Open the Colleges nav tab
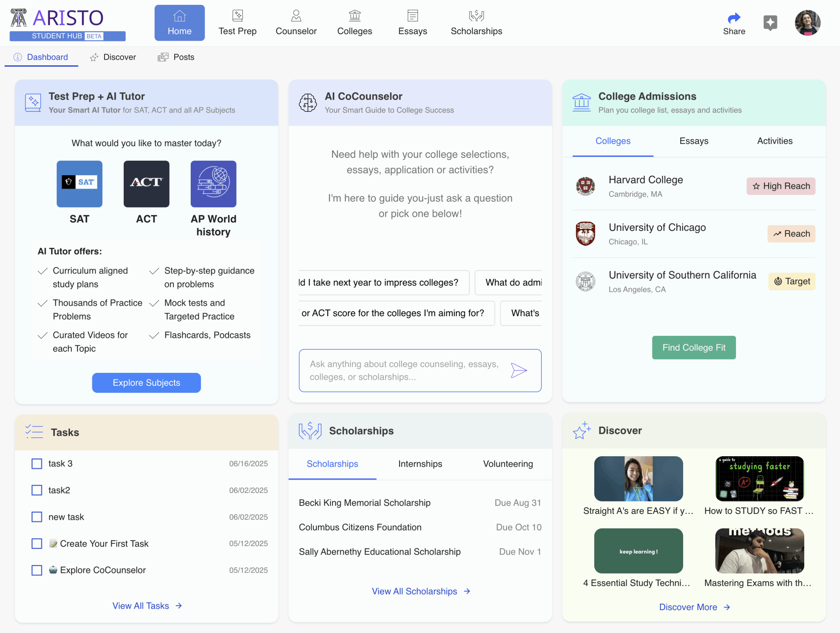 [354, 23]
